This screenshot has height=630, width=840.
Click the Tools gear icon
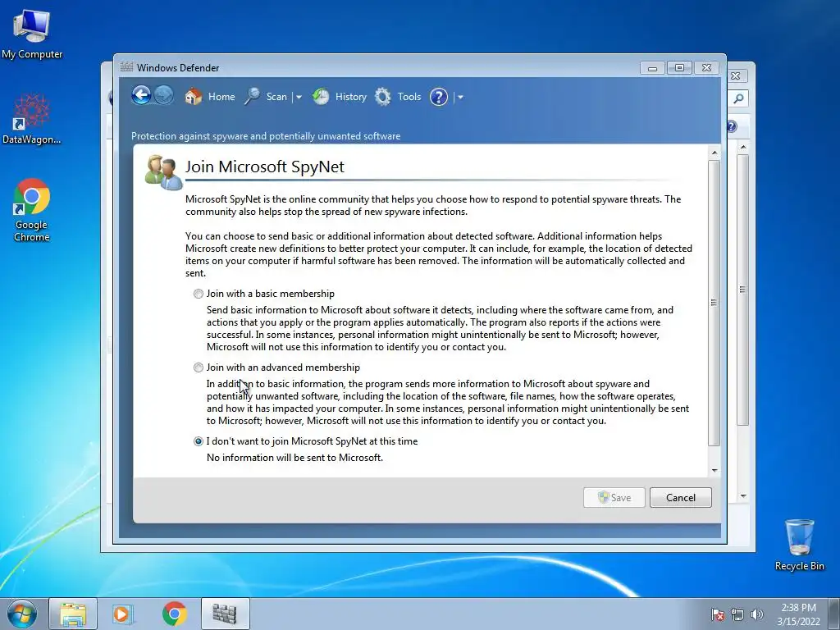(x=382, y=97)
